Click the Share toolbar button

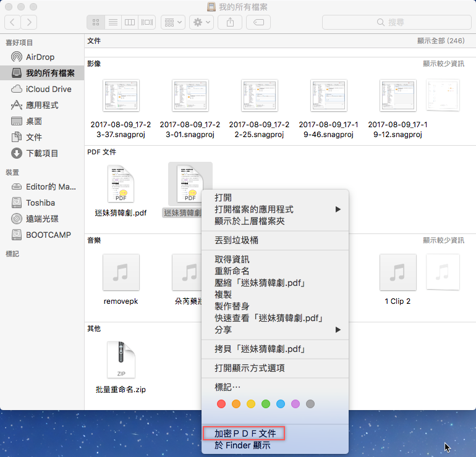[231, 22]
